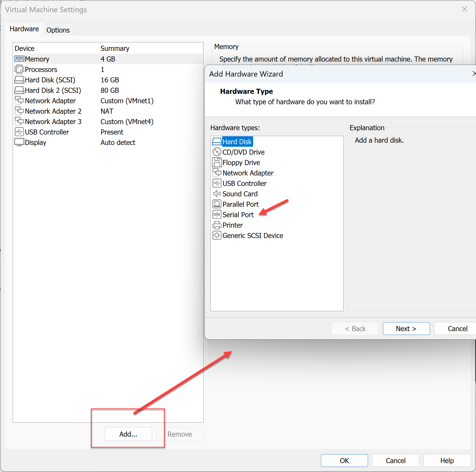Select the Processors chip icon
Screen dimensions: 476x472
(x=19, y=69)
